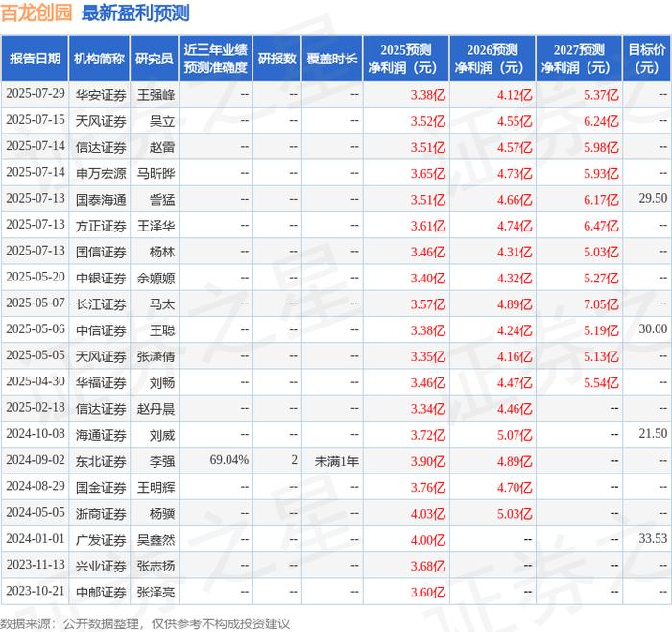Click the target price 33.53
This screenshot has height=632, width=672.
[x=653, y=538]
